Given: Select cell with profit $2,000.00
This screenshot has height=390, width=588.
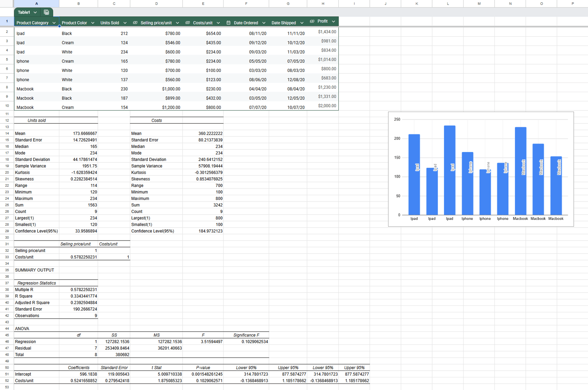Looking at the screenshot, I should pyautogui.click(x=323, y=106).
